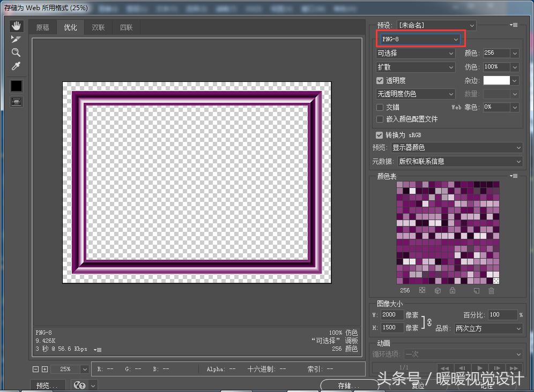Viewport: 534px width, 392px height.
Task: Open the PNG-8 file format dropdown
Action: coord(420,39)
